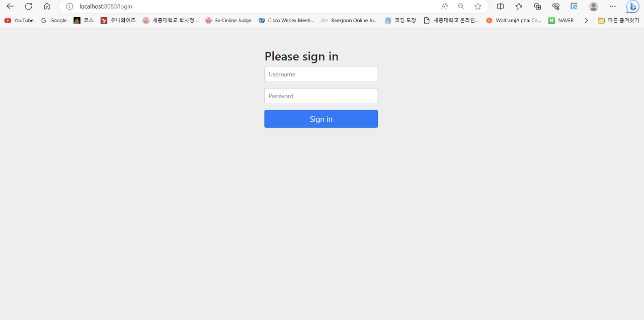View site information icon in address bar
This screenshot has height=320, width=644.
coord(70,7)
